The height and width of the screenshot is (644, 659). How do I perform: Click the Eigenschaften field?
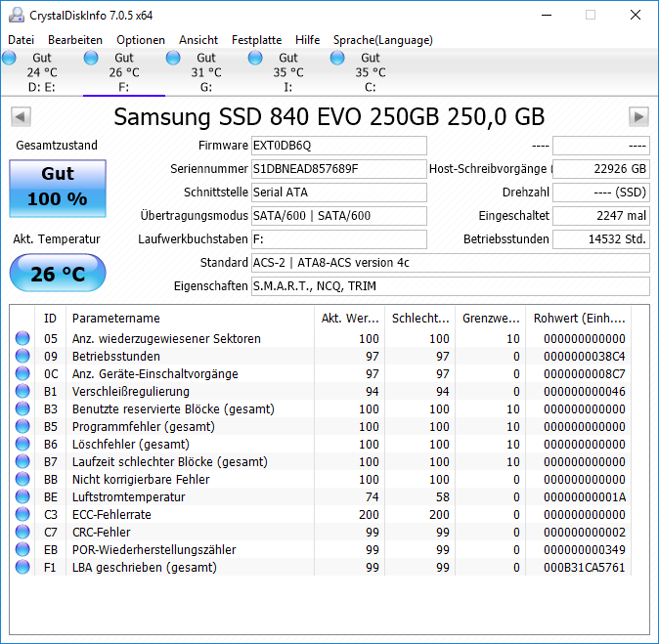pyautogui.click(x=451, y=286)
